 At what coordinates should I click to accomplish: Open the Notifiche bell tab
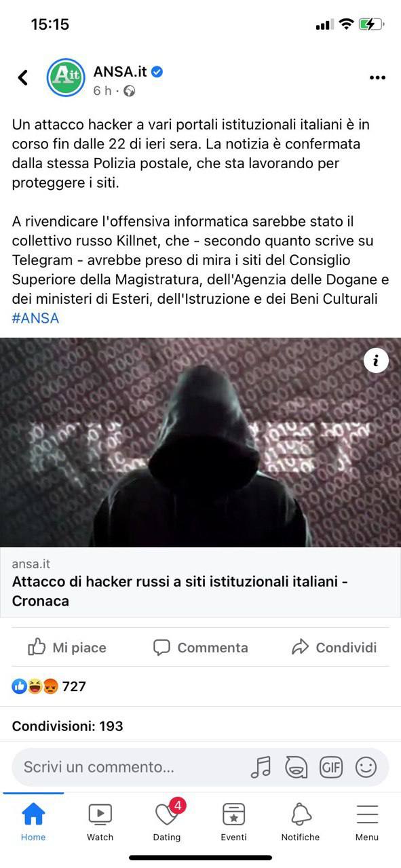[301, 821]
